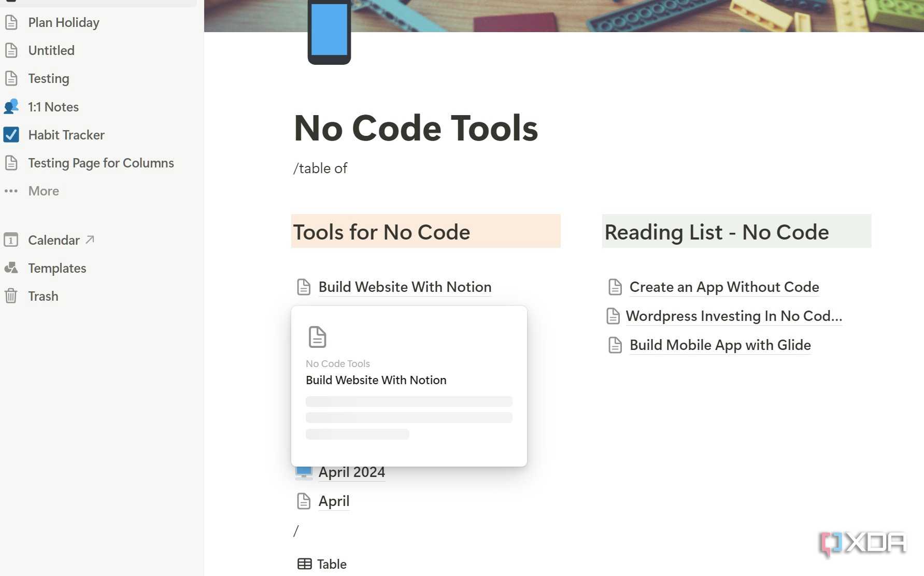The height and width of the screenshot is (576, 924).
Task: Click the Table block label
Action: tap(332, 564)
